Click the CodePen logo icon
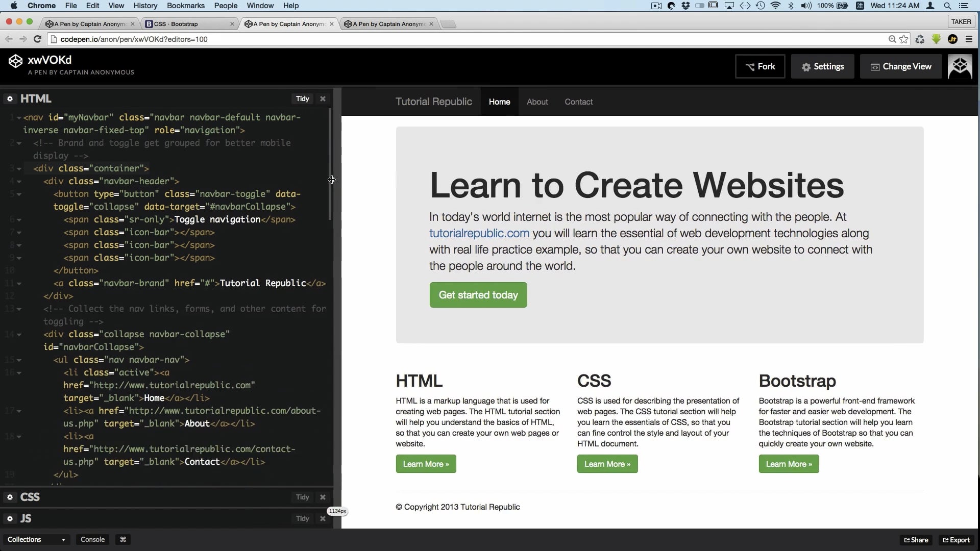 (x=15, y=61)
